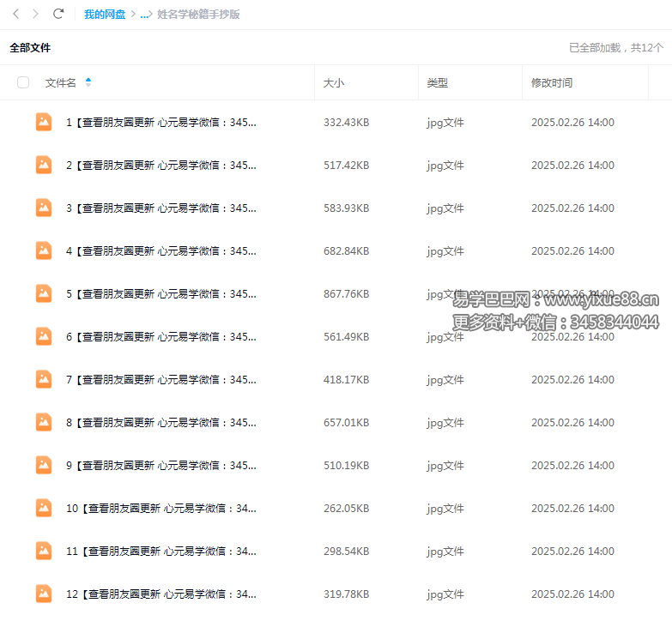Open file 9 by its name

point(161,466)
